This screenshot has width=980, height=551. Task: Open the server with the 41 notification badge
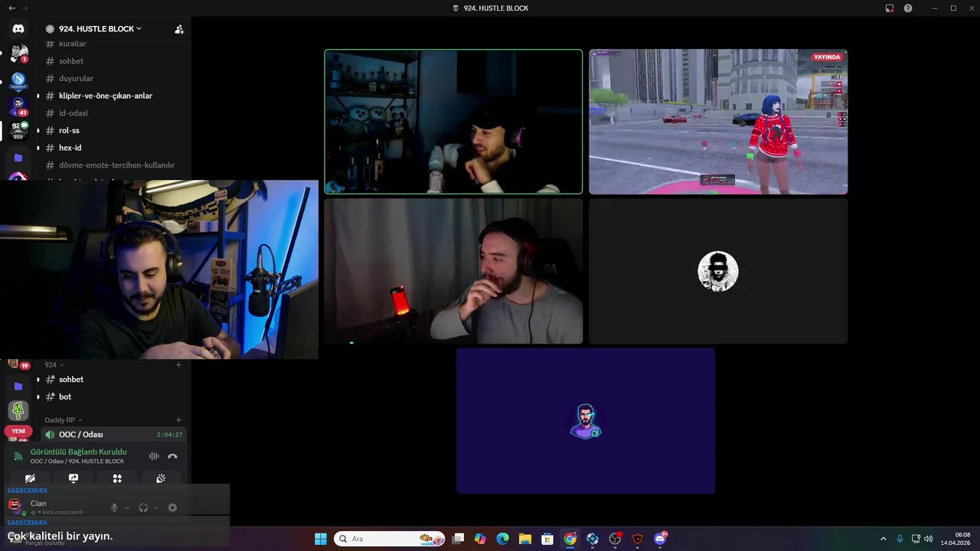tap(18, 105)
